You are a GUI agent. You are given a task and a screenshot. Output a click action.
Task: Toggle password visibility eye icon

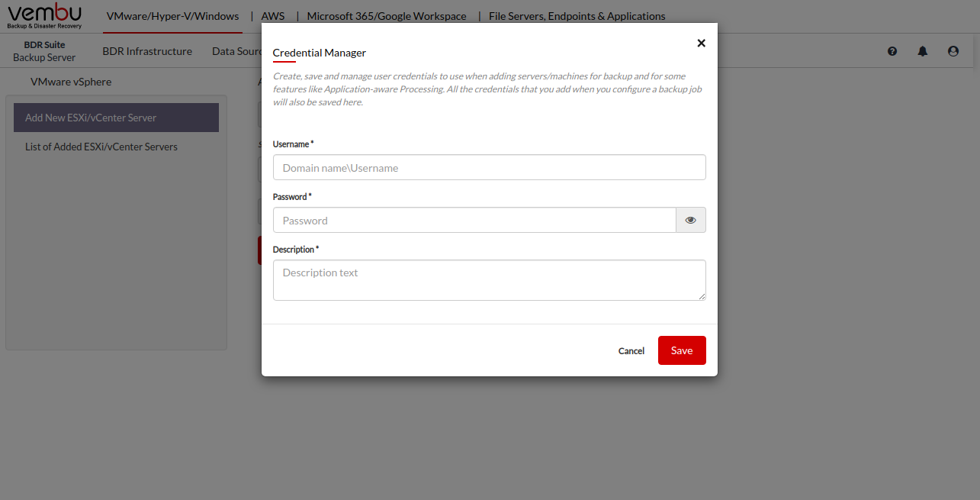[690, 220]
